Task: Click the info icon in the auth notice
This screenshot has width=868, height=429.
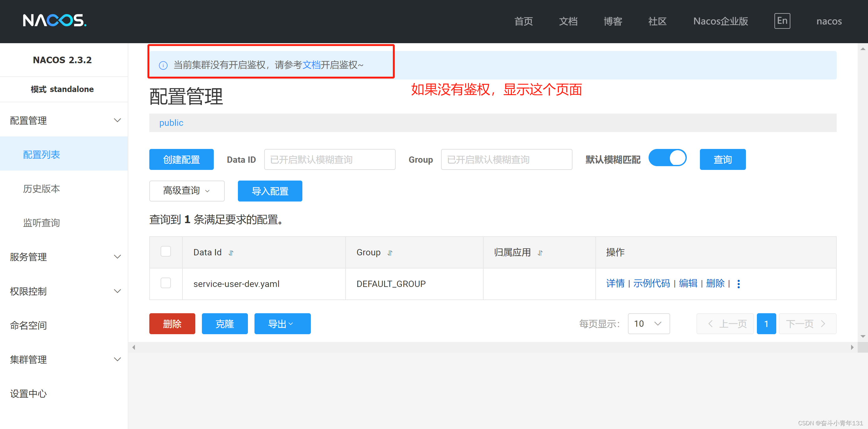Action: tap(163, 65)
